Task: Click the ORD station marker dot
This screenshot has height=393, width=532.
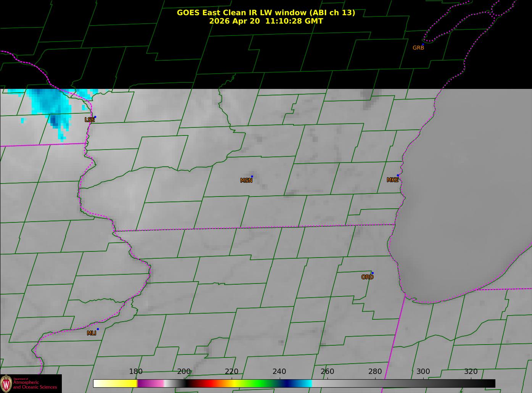Action: pos(372,273)
